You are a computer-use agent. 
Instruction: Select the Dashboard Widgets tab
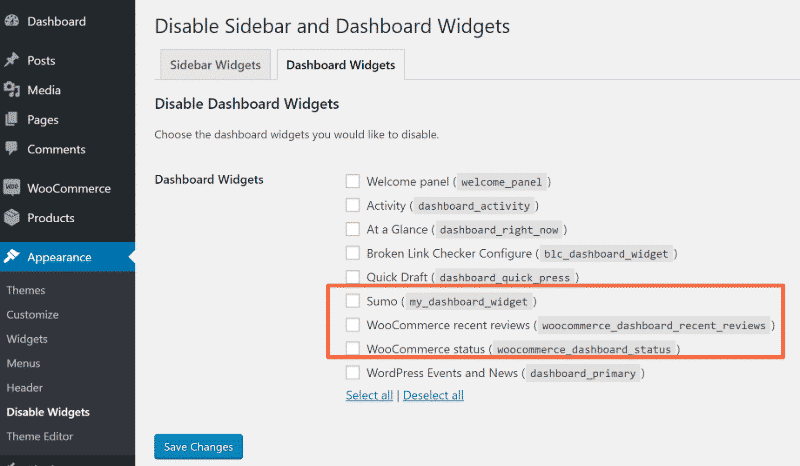[x=340, y=65]
